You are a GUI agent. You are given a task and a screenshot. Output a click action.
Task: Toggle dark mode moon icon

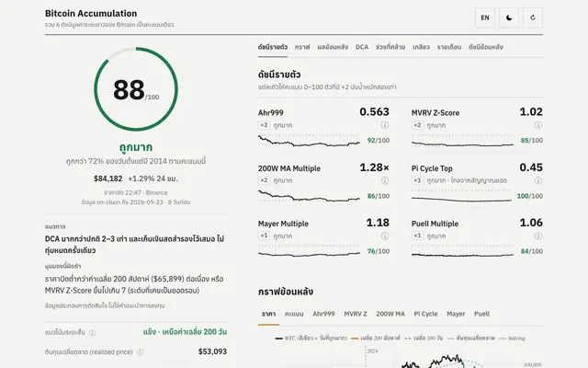509,17
